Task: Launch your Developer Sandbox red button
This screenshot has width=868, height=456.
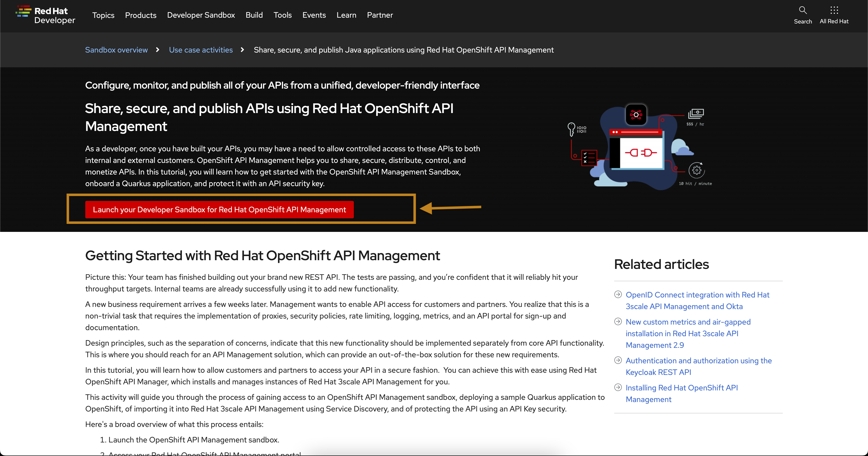Action: (219, 209)
